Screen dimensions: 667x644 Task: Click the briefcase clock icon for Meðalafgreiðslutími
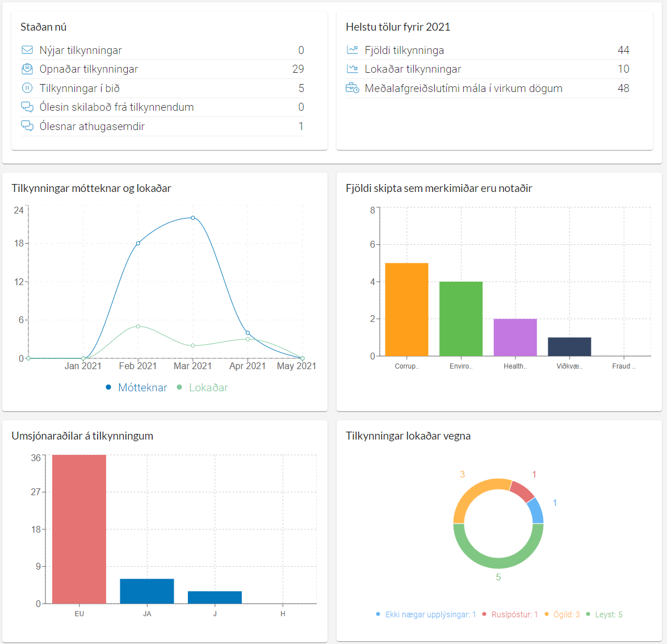click(353, 88)
